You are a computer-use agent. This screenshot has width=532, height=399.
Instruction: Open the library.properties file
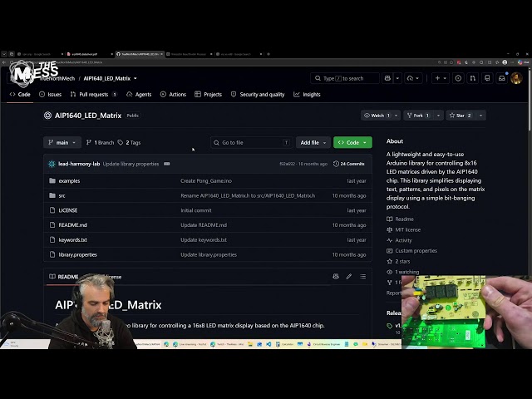point(77,254)
